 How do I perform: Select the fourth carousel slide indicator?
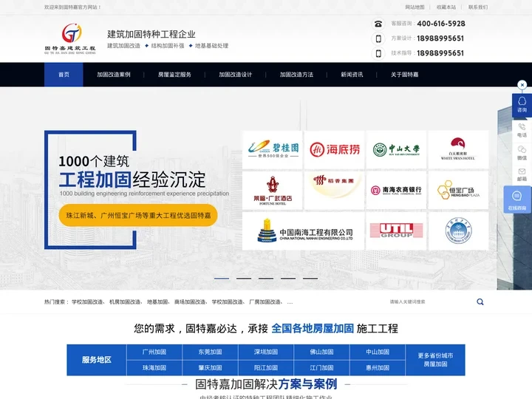point(288,279)
